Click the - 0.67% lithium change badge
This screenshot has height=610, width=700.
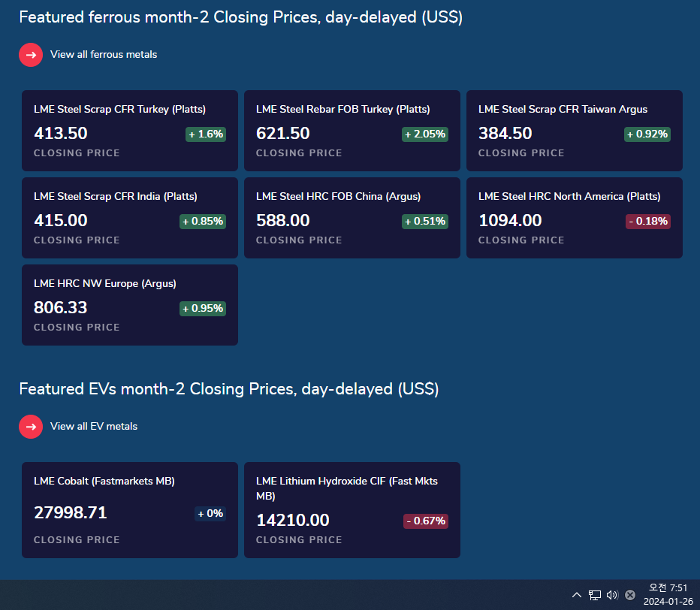[x=426, y=521]
